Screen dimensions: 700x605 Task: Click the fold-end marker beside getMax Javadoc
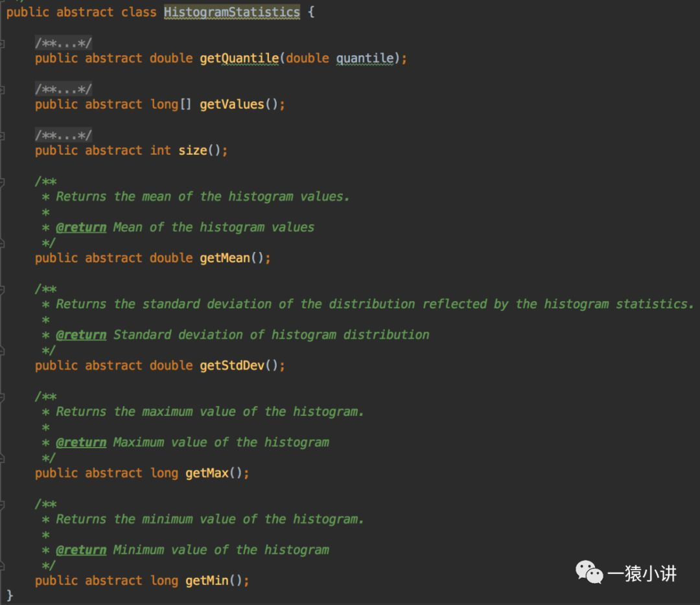click(3, 458)
